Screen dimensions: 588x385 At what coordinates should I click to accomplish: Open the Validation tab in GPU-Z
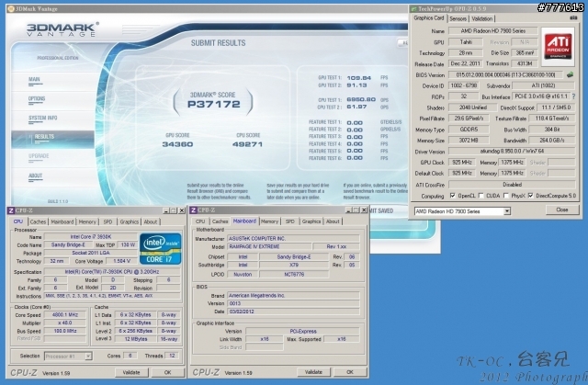pyautogui.click(x=481, y=18)
